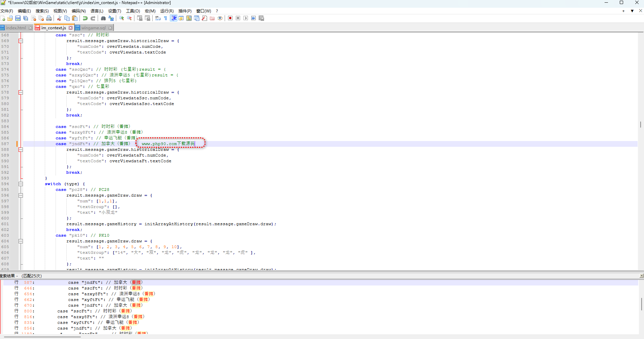
Task: Click the Undo arrow icon
Action: coord(85,18)
